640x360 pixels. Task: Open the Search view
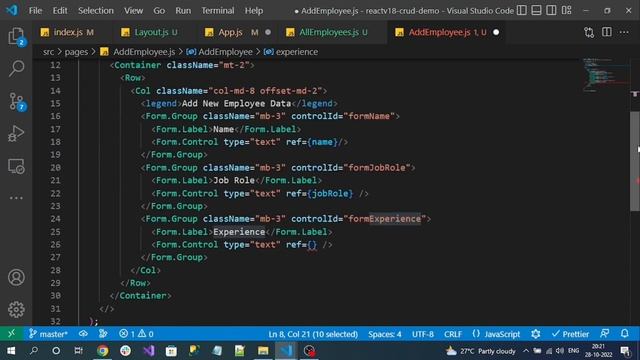(16, 68)
